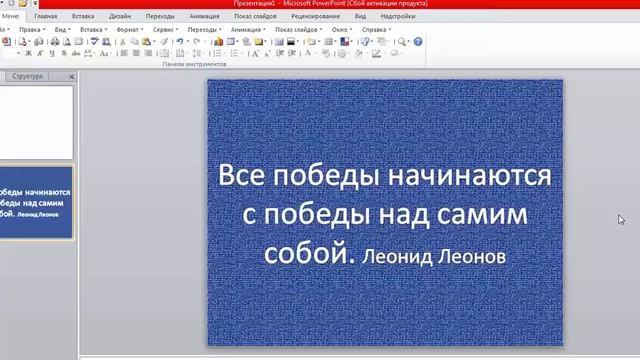Image resolution: width=640 pixels, height=360 pixels.
Task: Click the Print icon in the toolbar
Action: click(x=55, y=42)
